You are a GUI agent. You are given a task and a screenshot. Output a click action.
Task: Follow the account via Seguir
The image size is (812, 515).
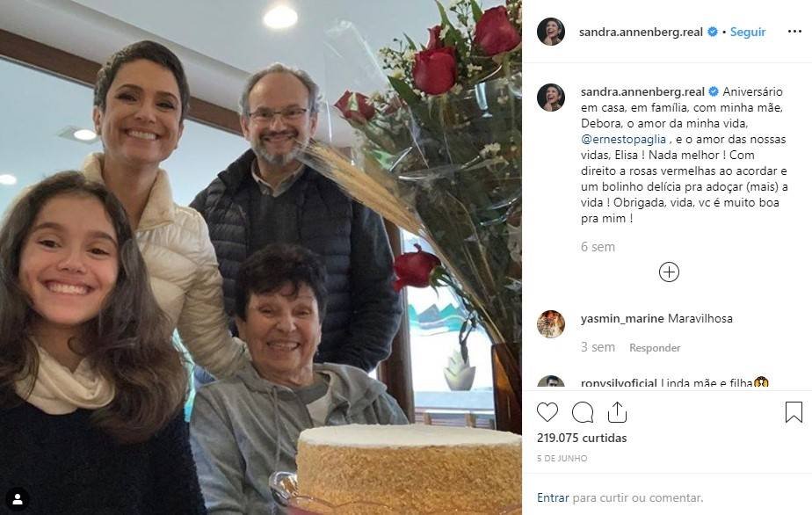click(x=747, y=32)
